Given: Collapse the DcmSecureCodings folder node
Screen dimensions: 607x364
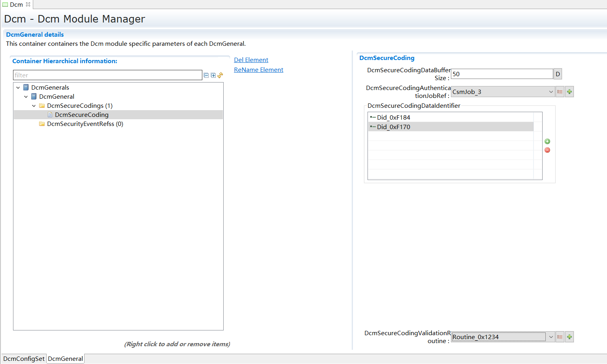Looking at the screenshot, I should (x=34, y=106).
